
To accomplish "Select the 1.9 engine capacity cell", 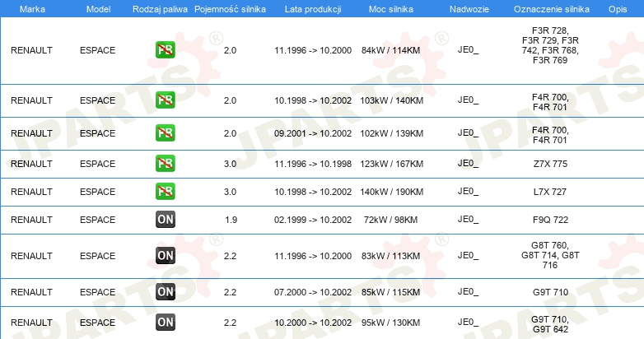I will point(231,220).
